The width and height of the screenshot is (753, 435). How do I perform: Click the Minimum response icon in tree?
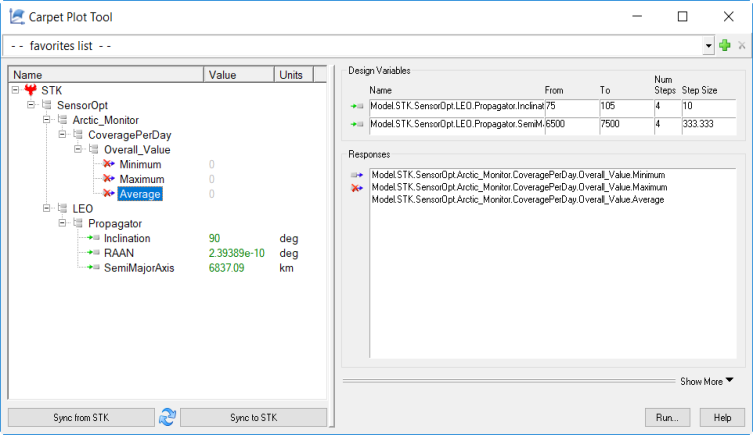[x=109, y=164]
